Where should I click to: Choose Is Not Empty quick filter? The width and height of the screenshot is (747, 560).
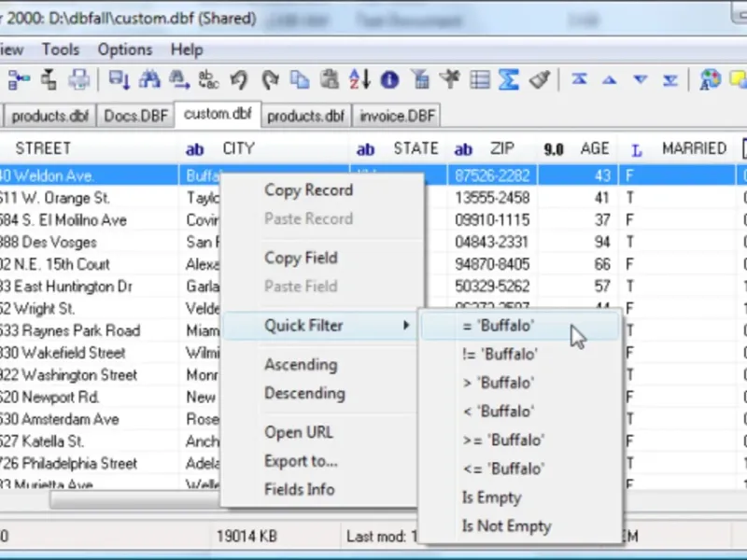[x=520, y=526]
